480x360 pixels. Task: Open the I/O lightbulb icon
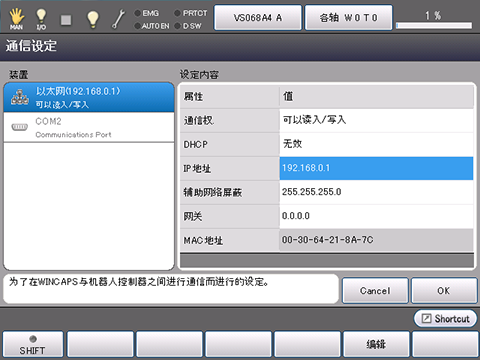41,19
